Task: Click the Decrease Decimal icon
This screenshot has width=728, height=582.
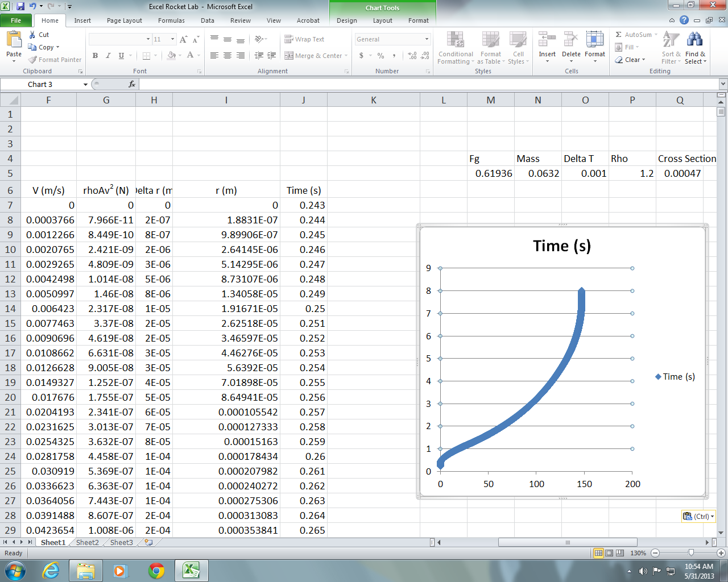Action: tap(425, 56)
